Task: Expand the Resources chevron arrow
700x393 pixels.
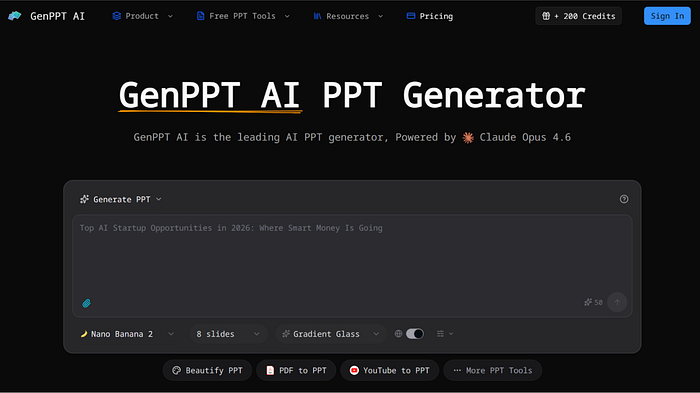Action: click(380, 16)
